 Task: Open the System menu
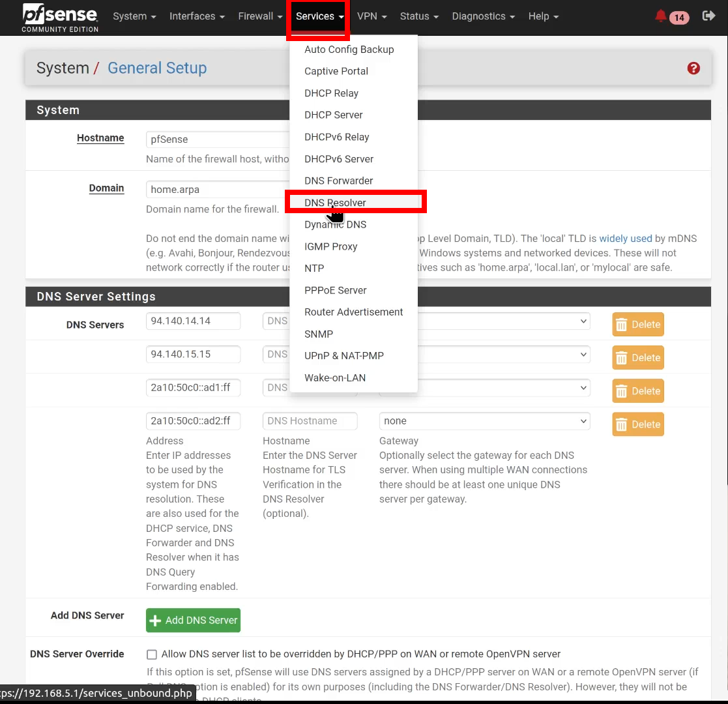pos(134,16)
